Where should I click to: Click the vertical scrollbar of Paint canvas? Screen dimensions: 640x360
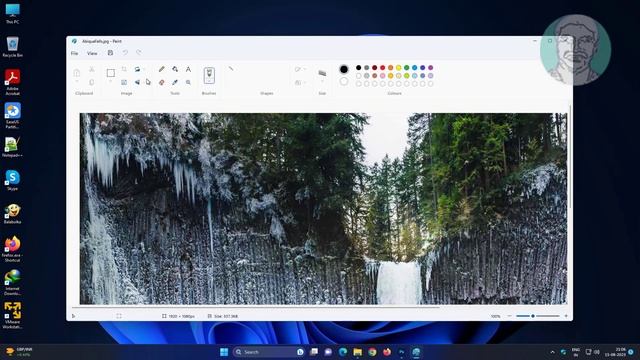[570, 157]
